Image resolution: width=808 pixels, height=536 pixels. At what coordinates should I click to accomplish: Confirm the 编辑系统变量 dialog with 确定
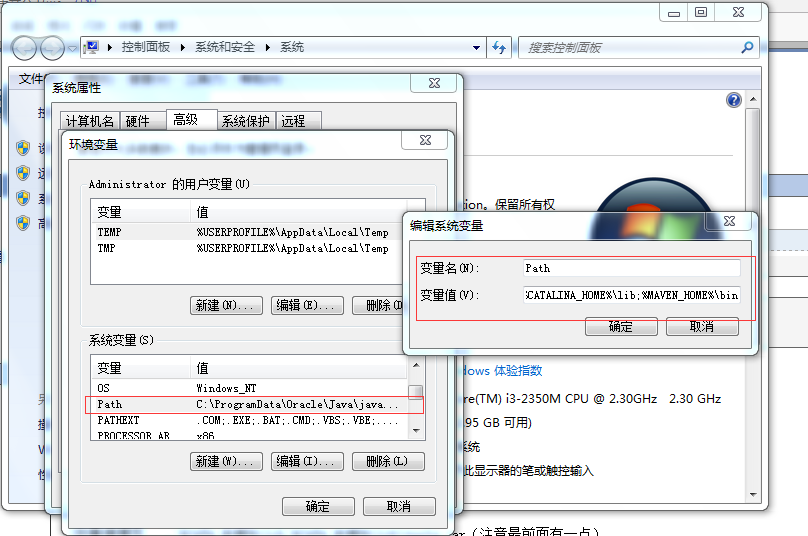[x=621, y=327]
